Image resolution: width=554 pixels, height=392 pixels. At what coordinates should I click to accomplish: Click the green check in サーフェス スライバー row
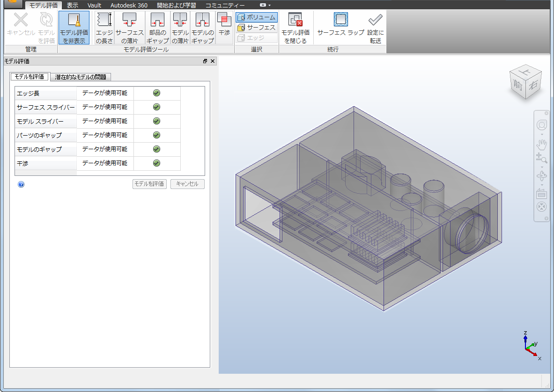click(x=156, y=107)
